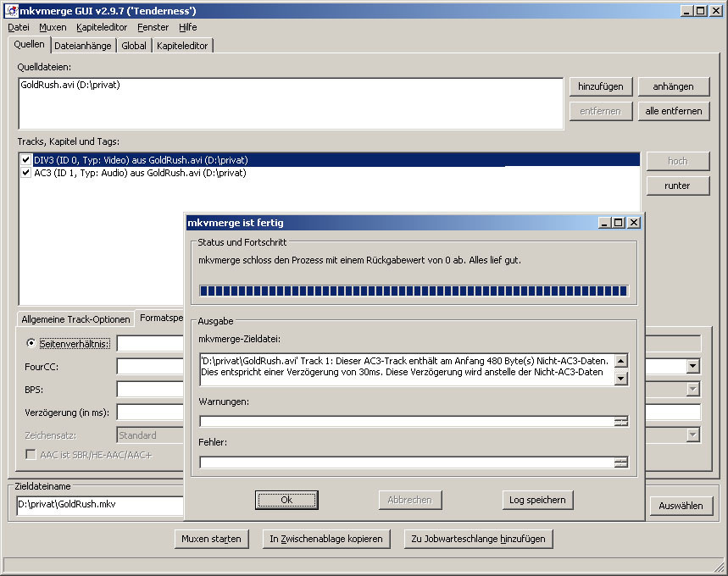The image size is (728, 576).
Task: Open the Zeichensatz Standard combo box
Action: tap(150, 435)
